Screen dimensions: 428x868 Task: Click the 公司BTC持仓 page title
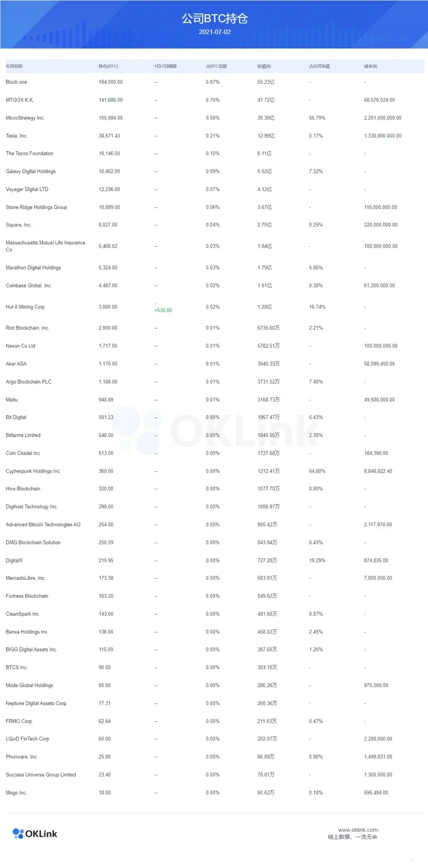pyautogui.click(x=214, y=19)
